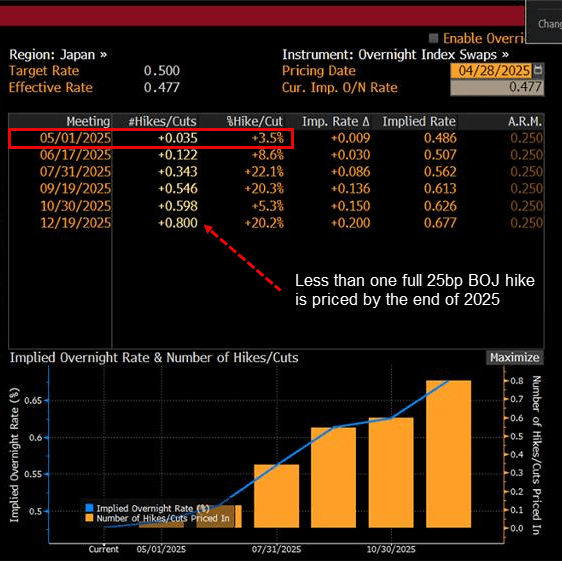The width and height of the screenshot is (562, 561).
Task: Click the implied rate value 0.562
Action: click(440, 172)
